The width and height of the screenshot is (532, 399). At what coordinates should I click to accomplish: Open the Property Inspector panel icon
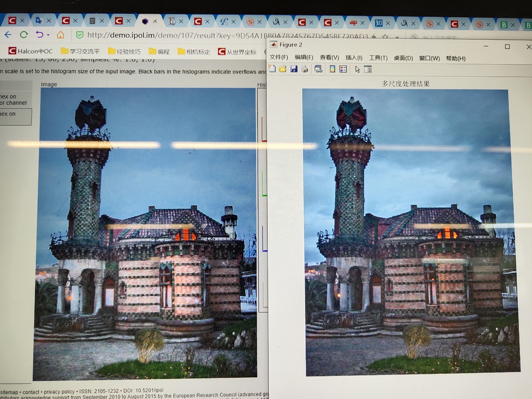[368, 70]
